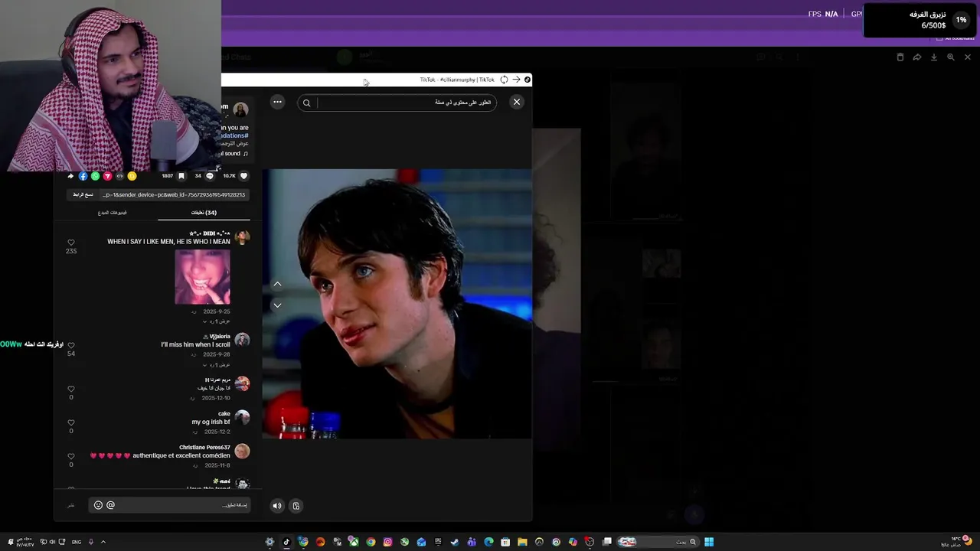Like Valoria's comment with 54 likes
Screen dimensions: 980x551
[71, 345]
